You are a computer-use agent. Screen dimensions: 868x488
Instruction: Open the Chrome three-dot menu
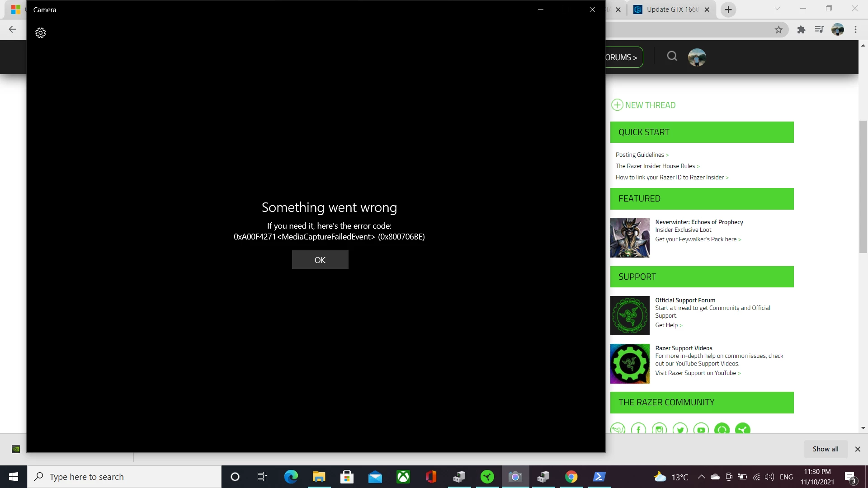click(855, 30)
